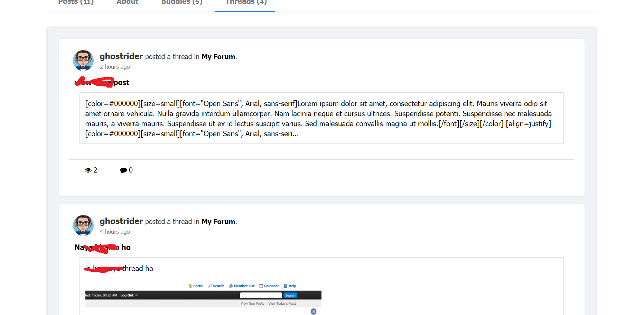Viewport: 644px width, 315px height.
Task: Click ghostrider username on the 2-hours-ago thread
Action: click(121, 56)
